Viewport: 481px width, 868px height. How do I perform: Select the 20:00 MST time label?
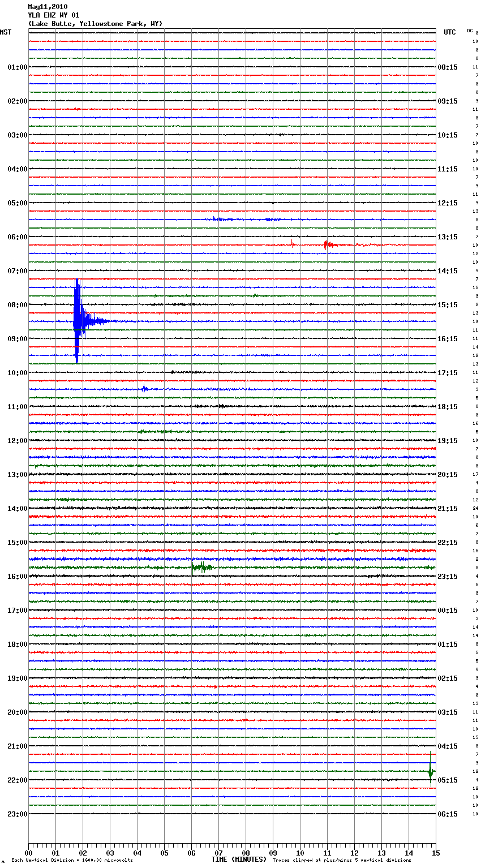pos(18,712)
